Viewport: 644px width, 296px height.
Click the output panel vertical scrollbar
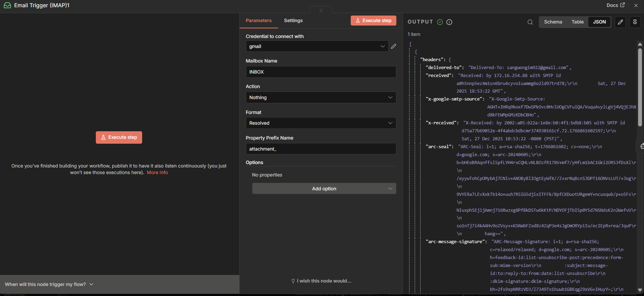coord(640,87)
